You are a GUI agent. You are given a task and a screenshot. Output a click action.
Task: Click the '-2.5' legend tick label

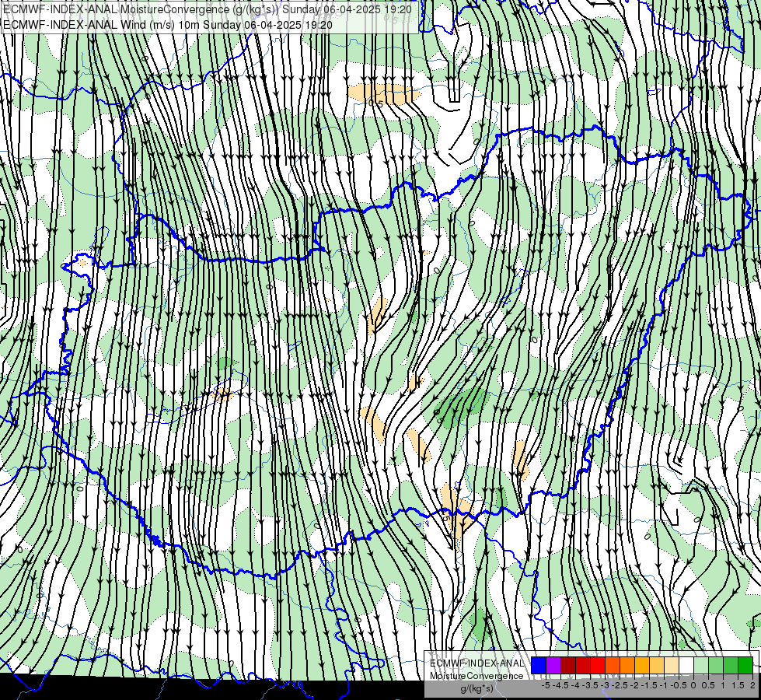coord(620,685)
